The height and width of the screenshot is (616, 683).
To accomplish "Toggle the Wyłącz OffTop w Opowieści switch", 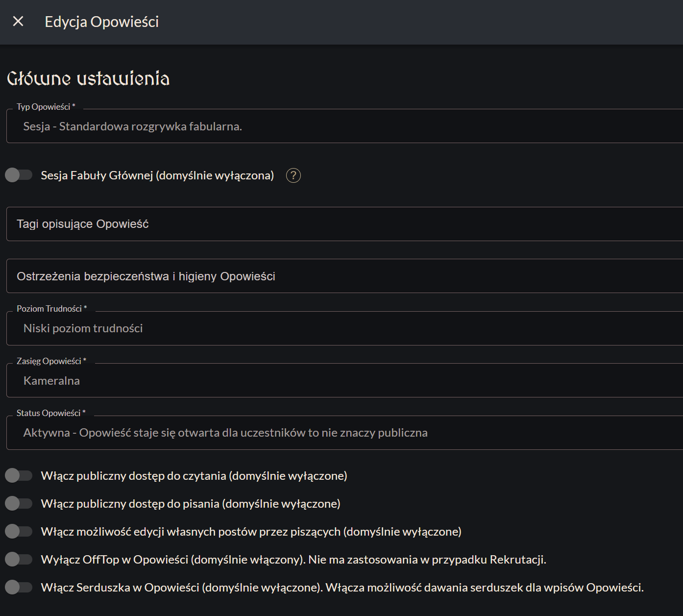I will click(x=19, y=559).
